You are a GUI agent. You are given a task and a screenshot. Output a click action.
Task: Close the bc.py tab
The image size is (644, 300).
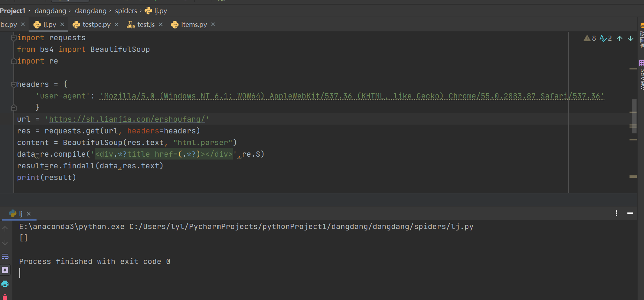23,24
